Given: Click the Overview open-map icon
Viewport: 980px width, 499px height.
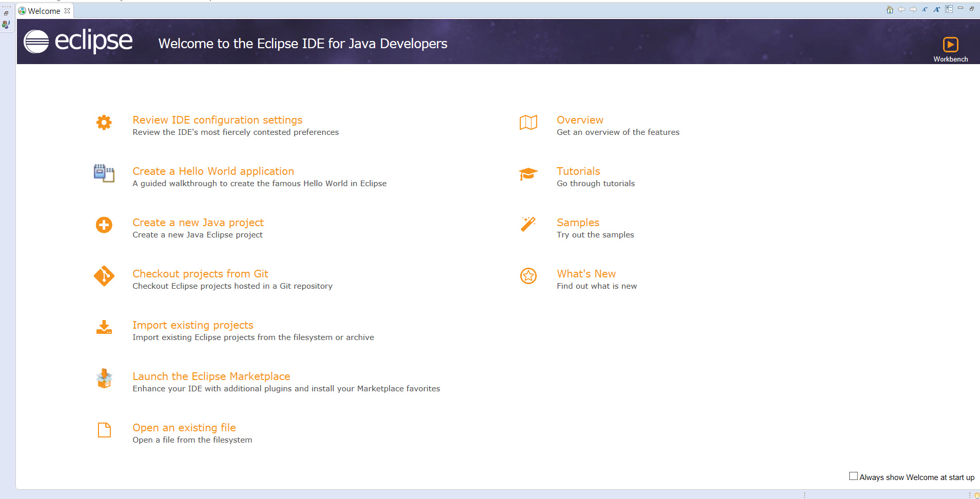Looking at the screenshot, I should click(x=528, y=123).
